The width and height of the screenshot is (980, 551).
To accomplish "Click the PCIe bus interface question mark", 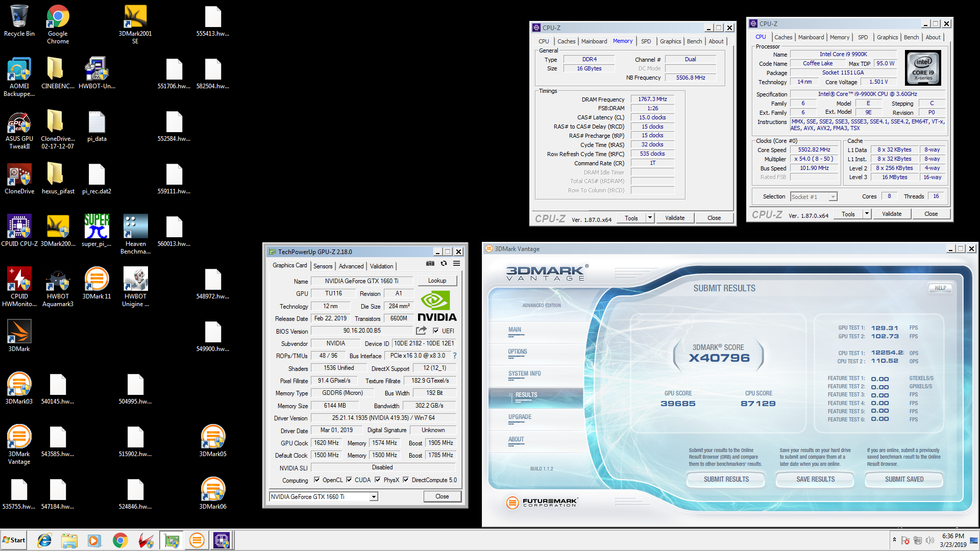I will [454, 356].
